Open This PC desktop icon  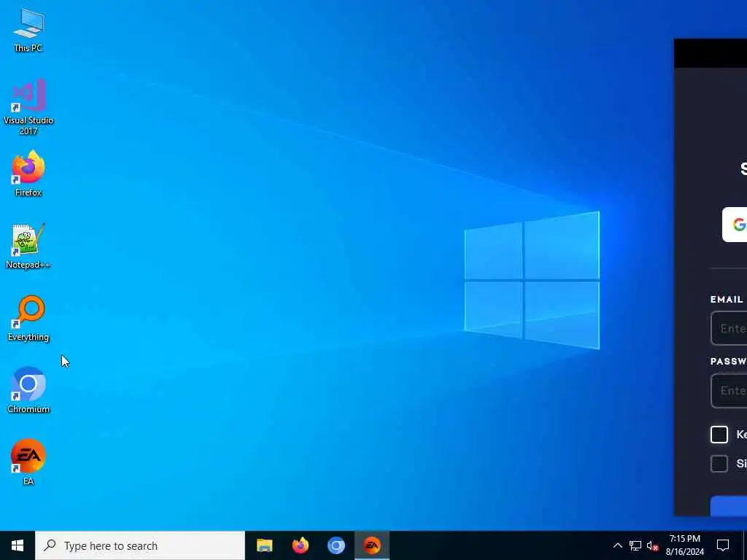pyautogui.click(x=28, y=30)
